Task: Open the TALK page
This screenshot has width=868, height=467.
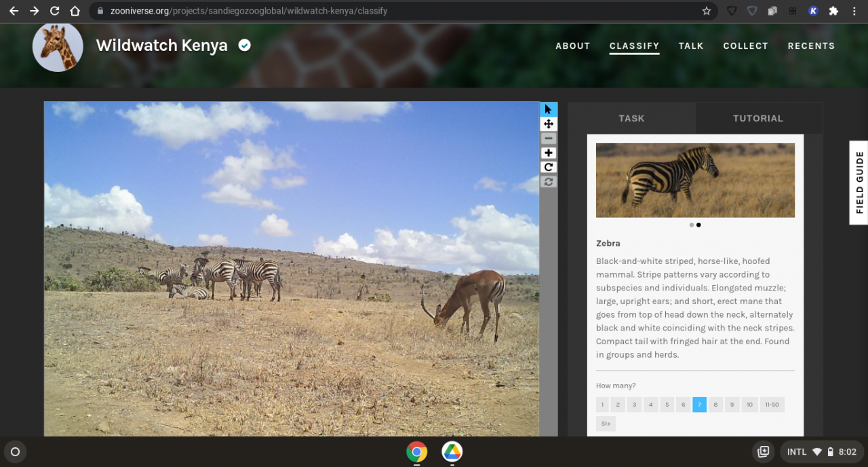Action: click(x=691, y=46)
